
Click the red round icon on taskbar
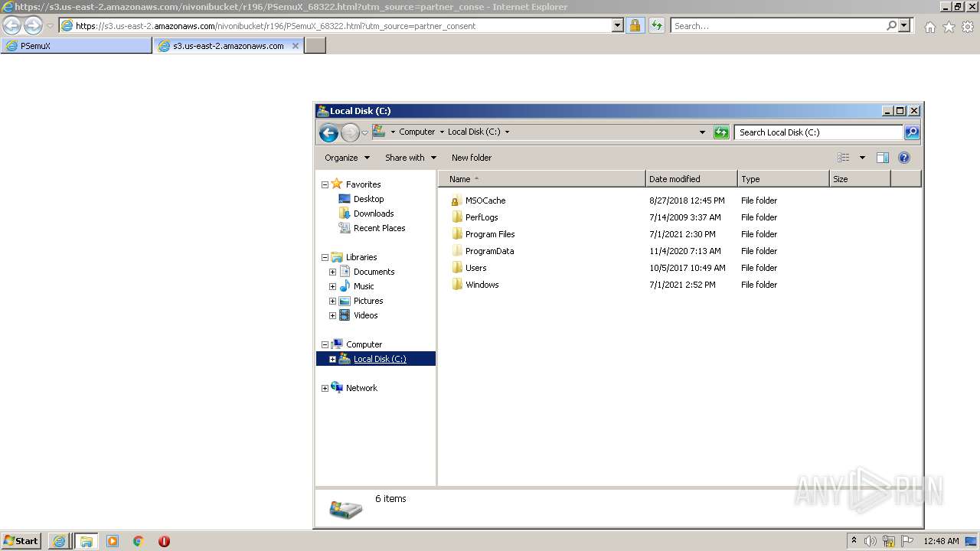(164, 541)
